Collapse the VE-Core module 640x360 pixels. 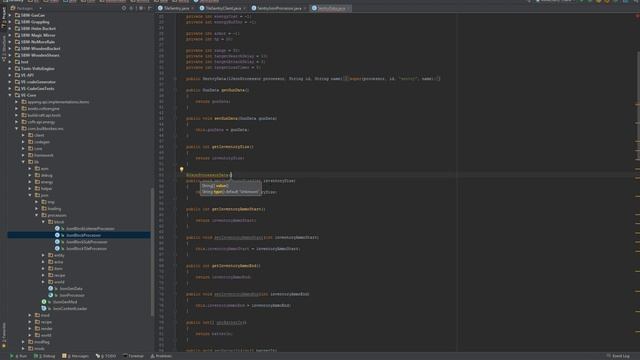[10, 95]
